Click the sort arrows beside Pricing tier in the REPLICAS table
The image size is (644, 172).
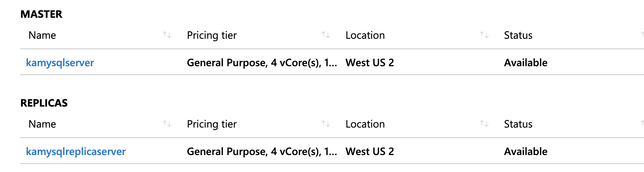[326, 124]
